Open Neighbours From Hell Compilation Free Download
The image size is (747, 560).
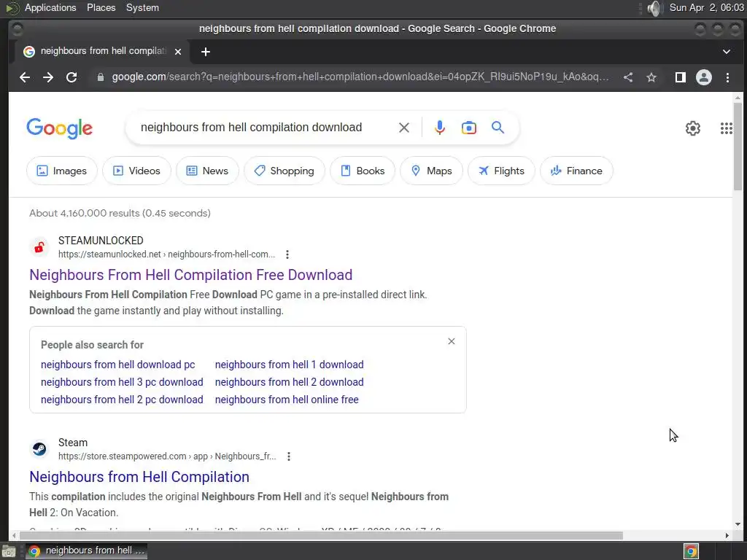[x=190, y=275]
